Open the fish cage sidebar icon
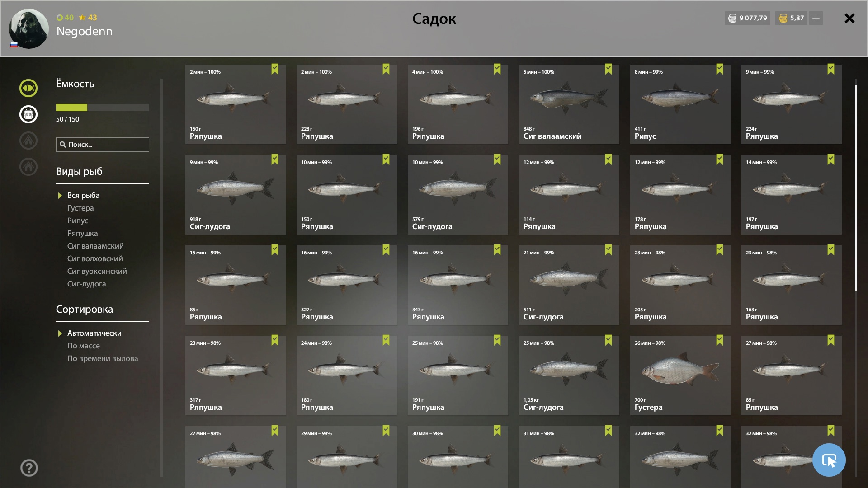The image size is (868, 488). (28, 114)
